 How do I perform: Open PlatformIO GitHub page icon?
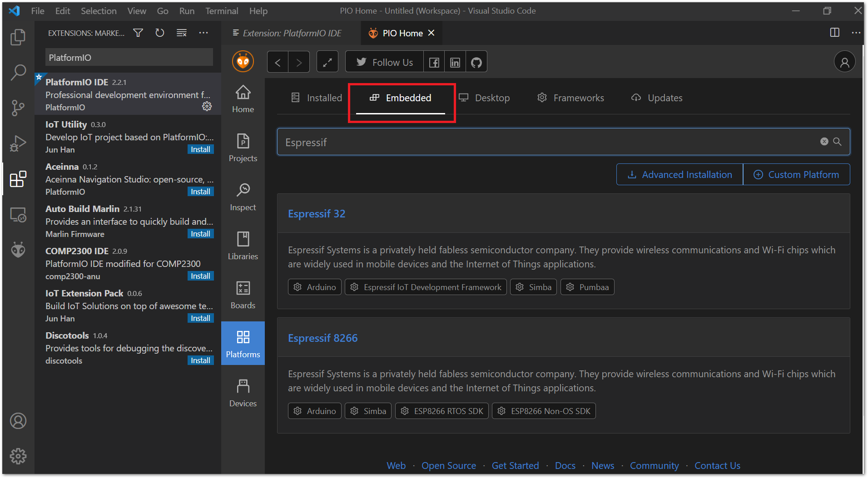[476, 62]
